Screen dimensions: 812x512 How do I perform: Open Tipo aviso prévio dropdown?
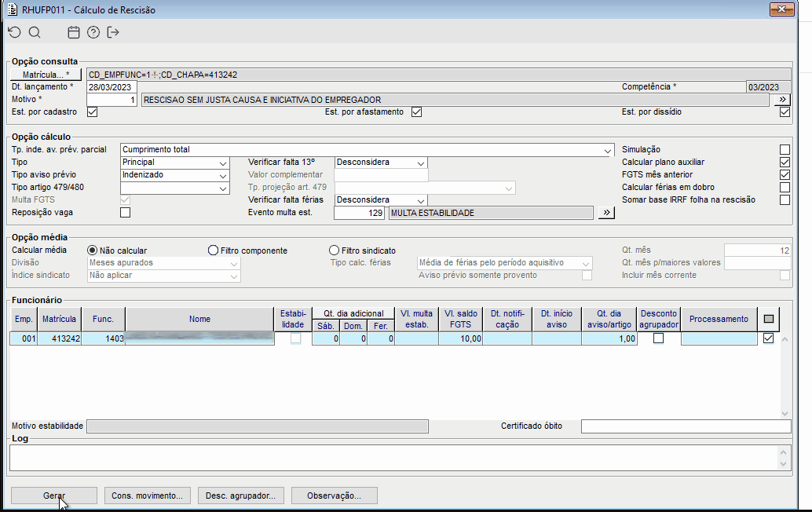pyautogui.click(x=223, y=175)
